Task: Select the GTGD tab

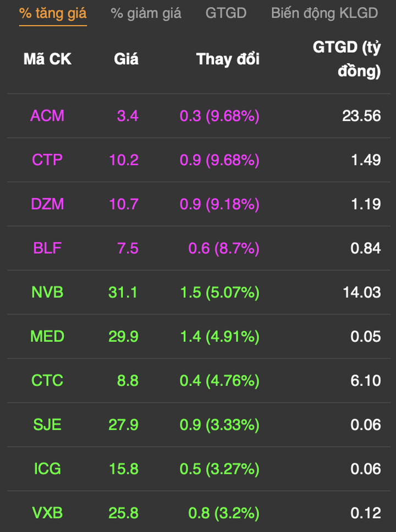Action: pyautogui.click(x=226, y=13)
